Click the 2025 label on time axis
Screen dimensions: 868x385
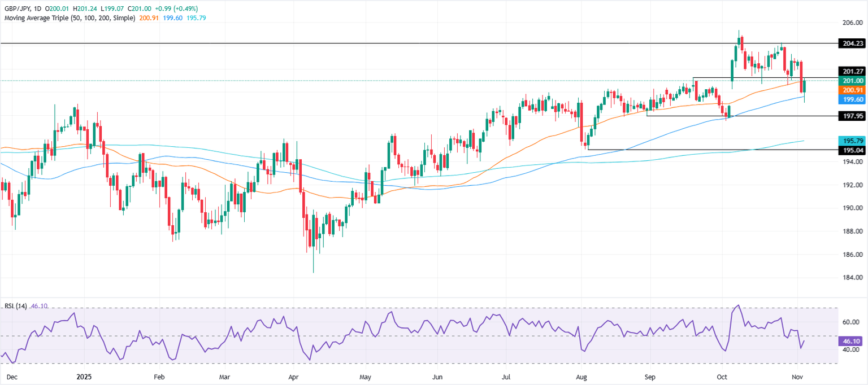[x=84, y=376]
